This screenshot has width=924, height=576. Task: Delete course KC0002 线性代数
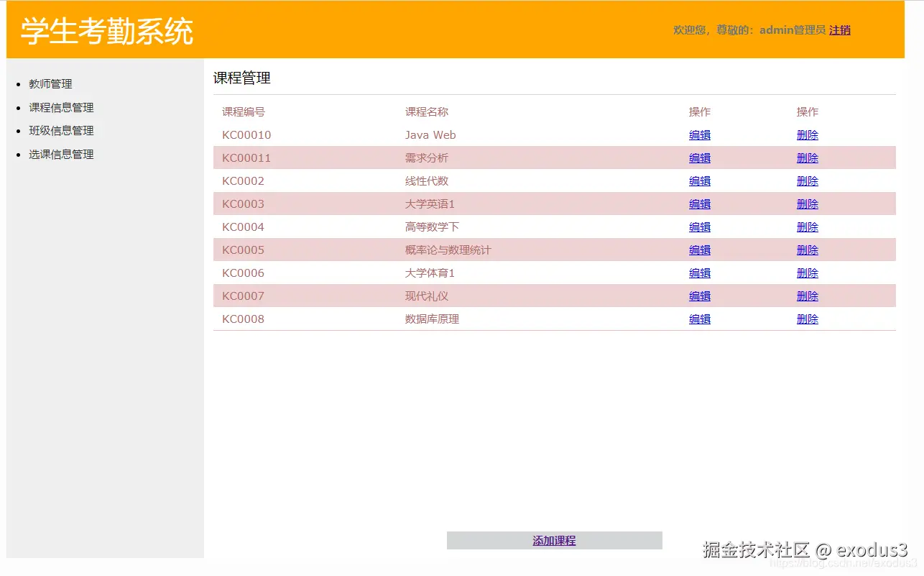pos(808,181)
